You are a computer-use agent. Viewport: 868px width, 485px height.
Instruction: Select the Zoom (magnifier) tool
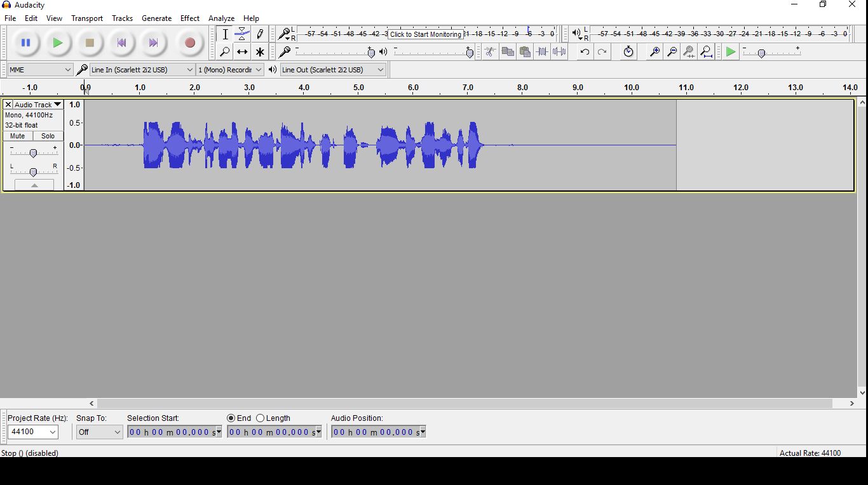[225, 52]
